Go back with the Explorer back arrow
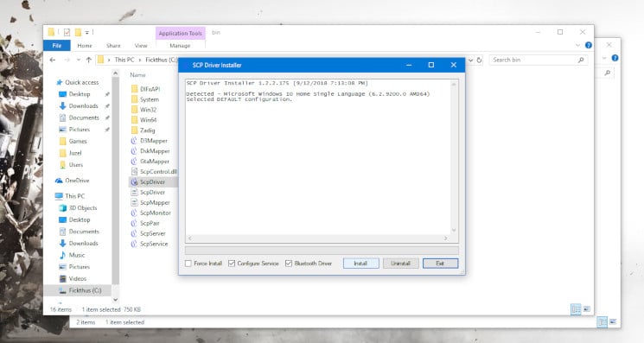 [53, 60]
